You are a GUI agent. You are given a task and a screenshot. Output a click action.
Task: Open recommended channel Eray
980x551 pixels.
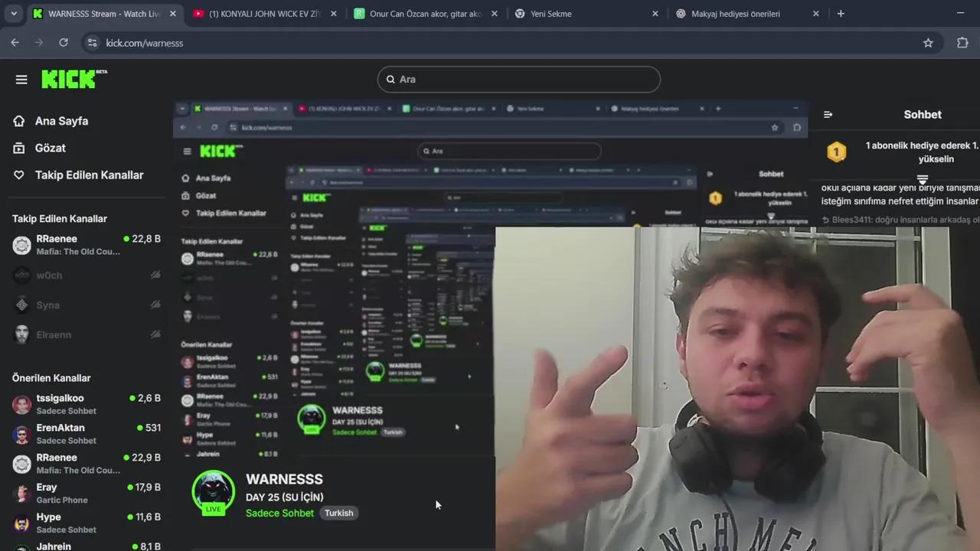[87, 494]
